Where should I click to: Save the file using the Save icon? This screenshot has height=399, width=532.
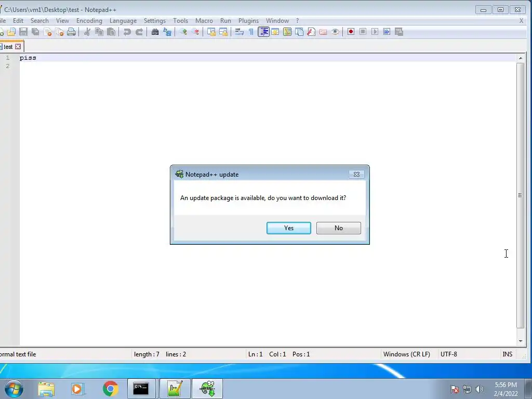[x=23, y=32]
